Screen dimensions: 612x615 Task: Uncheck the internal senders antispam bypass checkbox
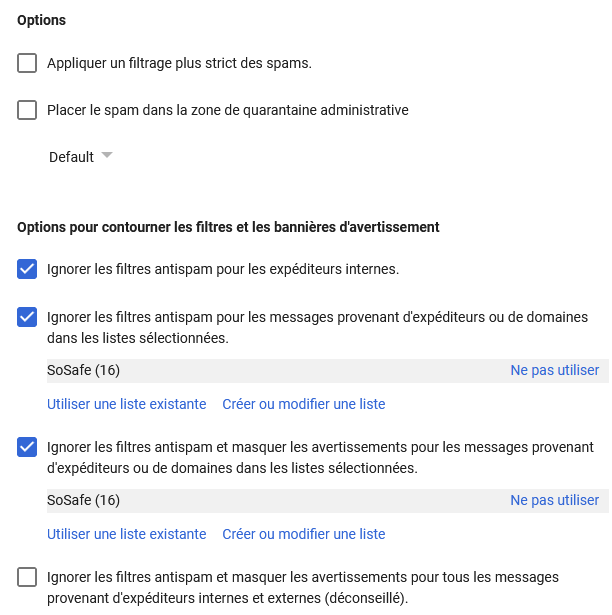pos(27,269)
